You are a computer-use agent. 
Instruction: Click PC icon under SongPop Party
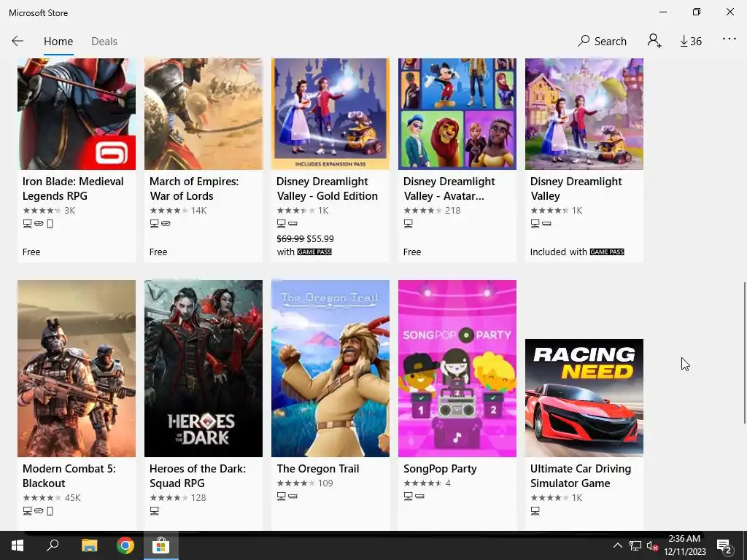409,496
